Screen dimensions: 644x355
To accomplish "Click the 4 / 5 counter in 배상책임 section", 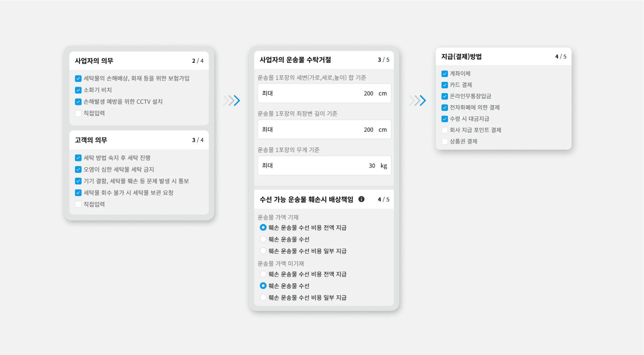I will (x=384, y=199).
